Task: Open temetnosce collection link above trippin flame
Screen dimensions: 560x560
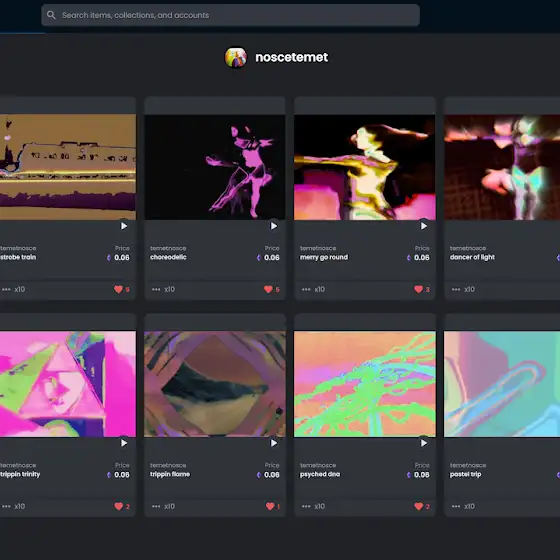Action: (x=168, y=465)
